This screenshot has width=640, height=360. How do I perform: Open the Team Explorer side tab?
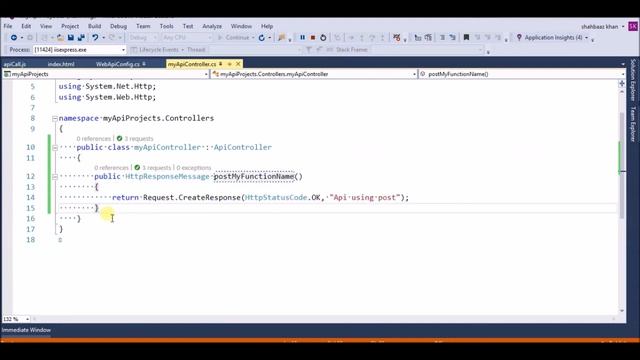(x=633, y=124)
